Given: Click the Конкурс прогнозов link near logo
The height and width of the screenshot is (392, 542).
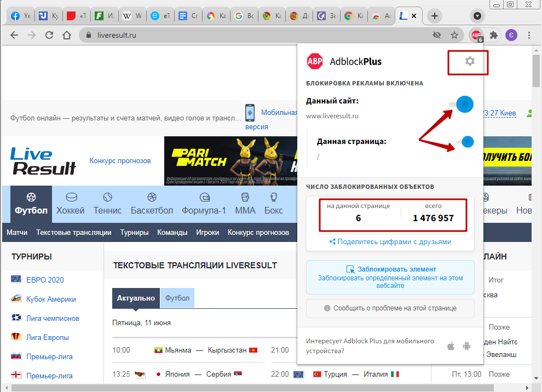Looking at the screenshot, I should (x=120, y=161).
